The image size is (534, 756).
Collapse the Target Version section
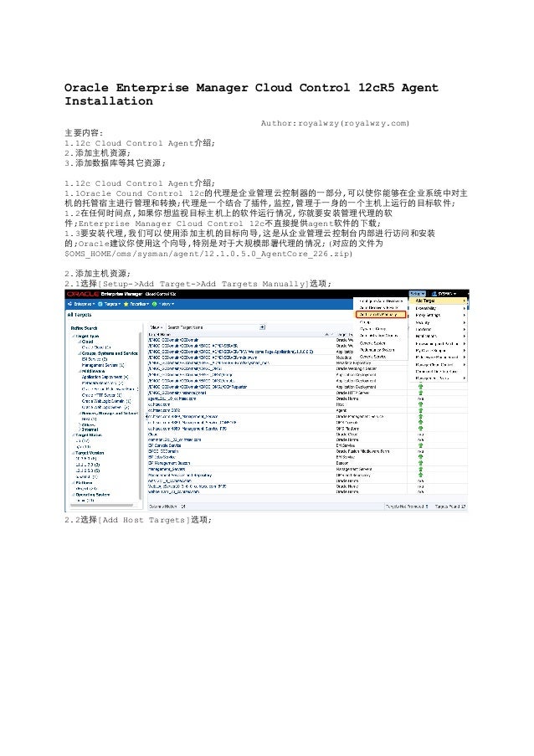pos(74,453)
